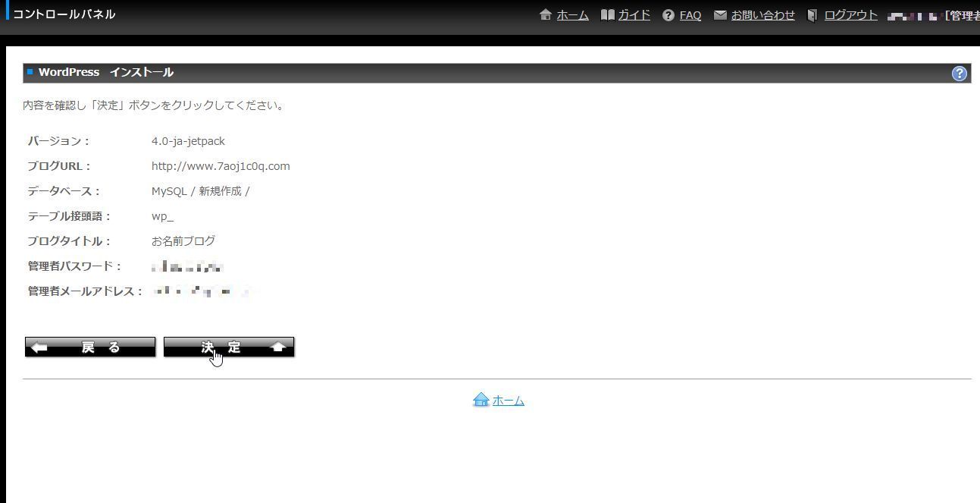The width and height of the screenshot is (980, 503).
Task: Open the ガイド guide link
Action: [x=634, y=15]
